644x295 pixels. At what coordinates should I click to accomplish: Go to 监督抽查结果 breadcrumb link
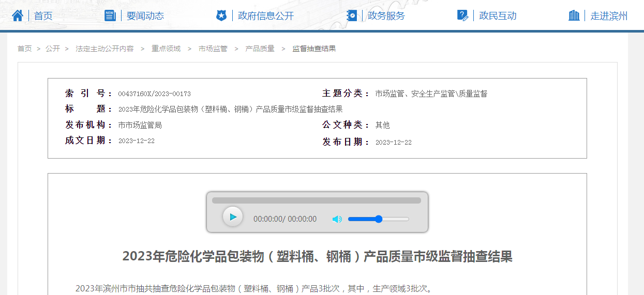[x=314, y=49]
